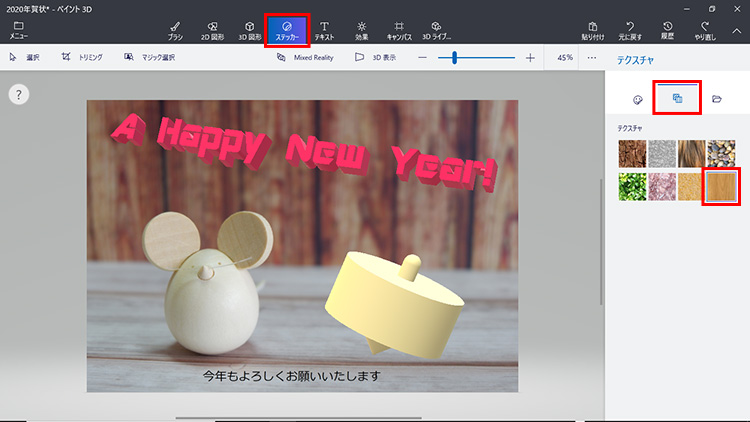
Task: Choose the green leaves texture thumbnail
Action: (x=630, y=187)
